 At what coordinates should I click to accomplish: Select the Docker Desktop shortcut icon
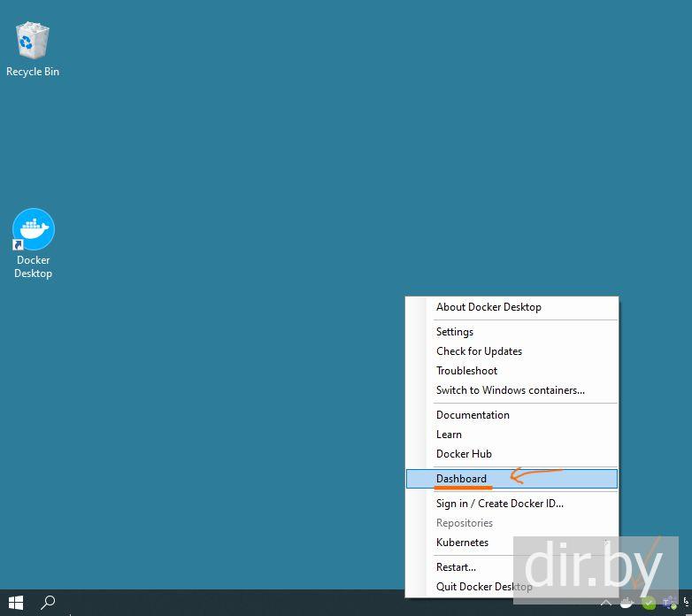[x=33, y=243]
